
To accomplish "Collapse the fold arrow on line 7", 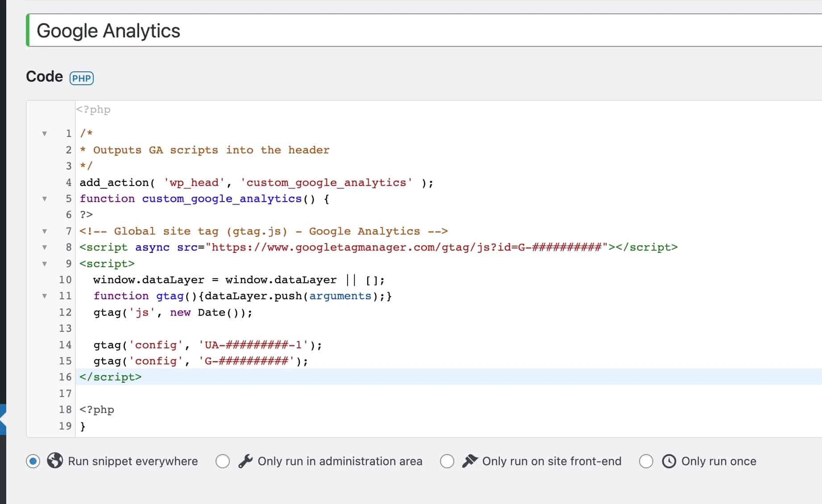I will coord(44,231).
